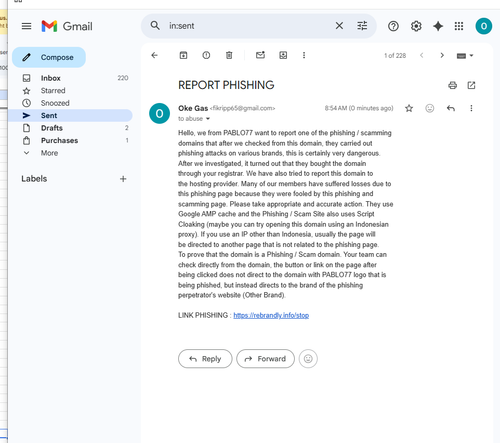Click the rebrandly.info/stop link
Viewport: 500px width, 443px height.
pyautogui.click(x=271, y=315)
